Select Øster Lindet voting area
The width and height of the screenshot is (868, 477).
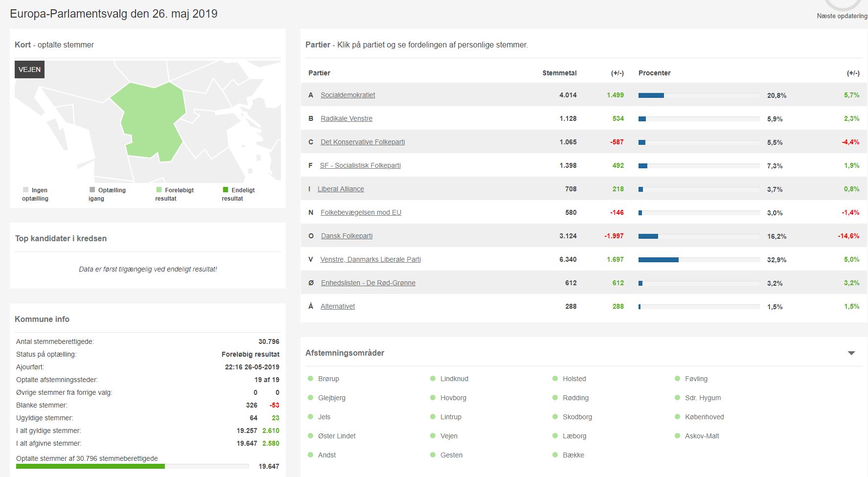tap(337, 436)
